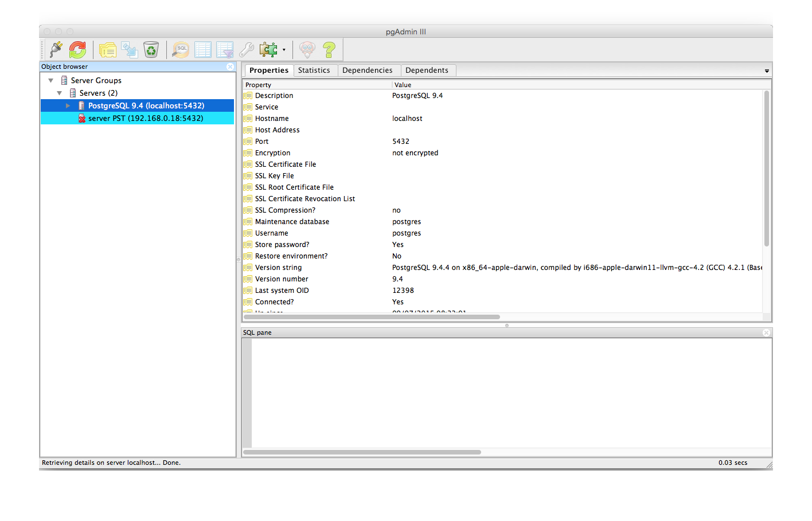The height and width of the screenshot is (521, 812).
Task: Click the disconnected server PST icon
Action: (81, 118)
